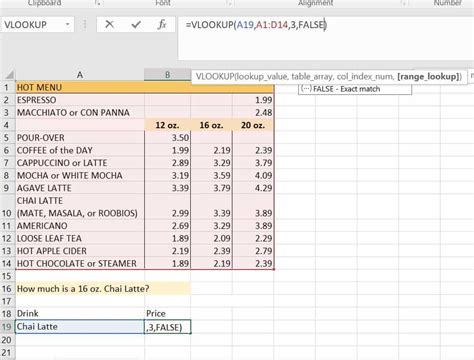The height and width of the screenshot is (360, 474).
Task: Select Chai Latte 16 oz price 3.39
Action: [x=211, y=207]
